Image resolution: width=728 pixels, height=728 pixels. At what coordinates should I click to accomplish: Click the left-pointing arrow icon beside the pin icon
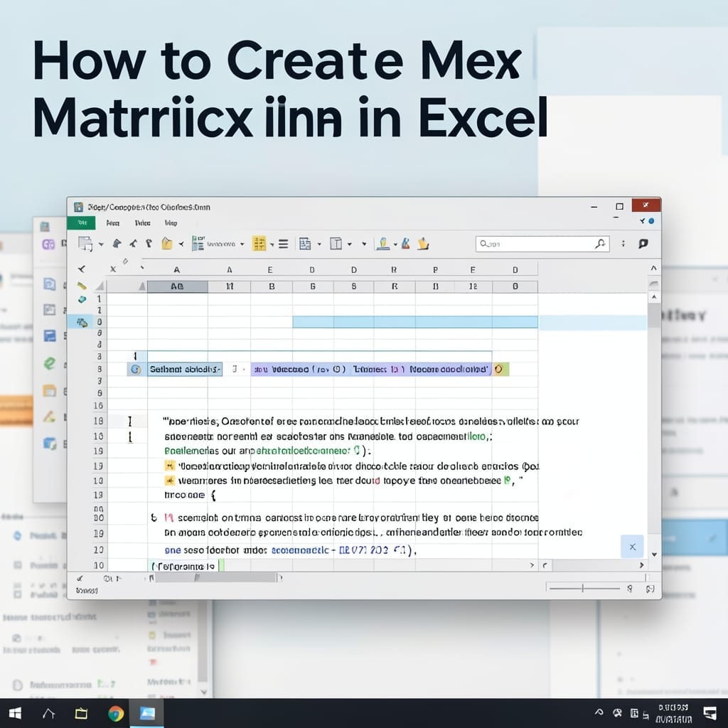pyautogui.click(x=134, y=243)
